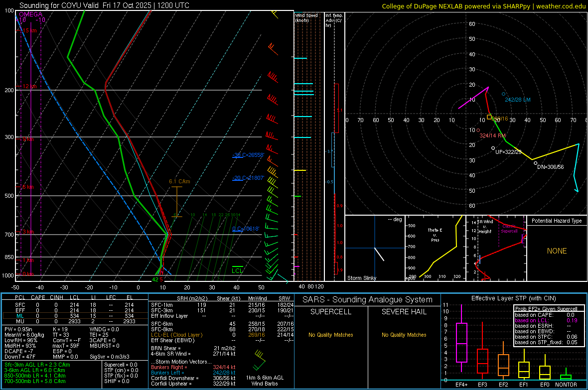The height and width of the screenshot is (390, 588).
Task: Click the 'Supercell = 0.0' value
Action: (121, 365)
